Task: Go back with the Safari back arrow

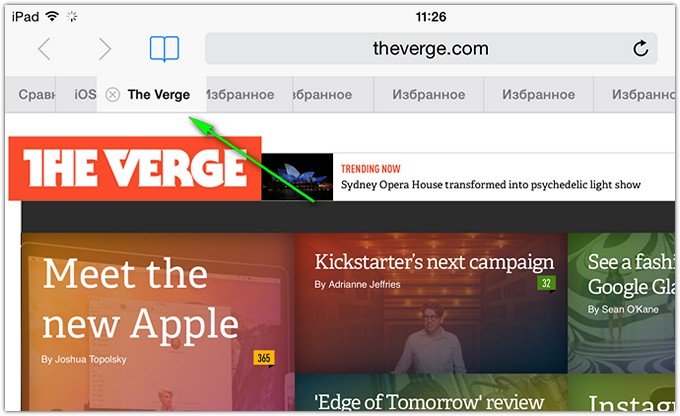Action: pyautogui.click(x=44, y=49)
